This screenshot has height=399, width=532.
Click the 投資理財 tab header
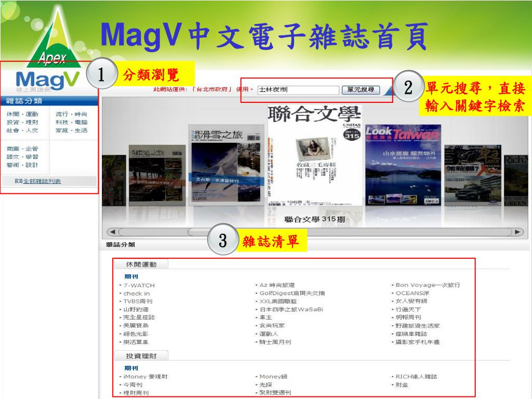pos(141,356)
